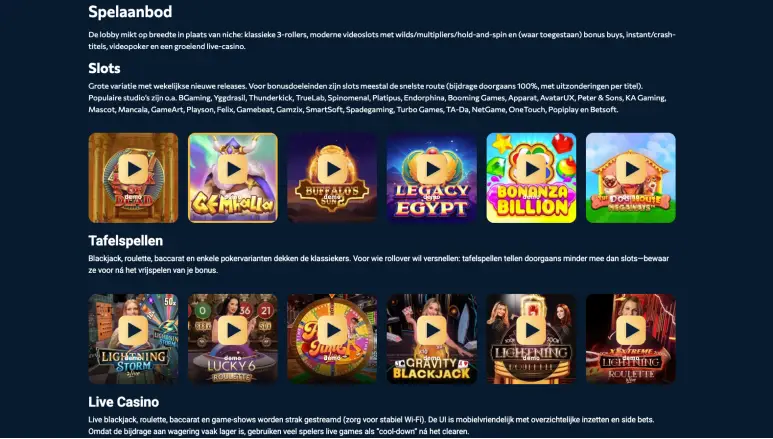Play the Bonanza Billion demo

531,169
